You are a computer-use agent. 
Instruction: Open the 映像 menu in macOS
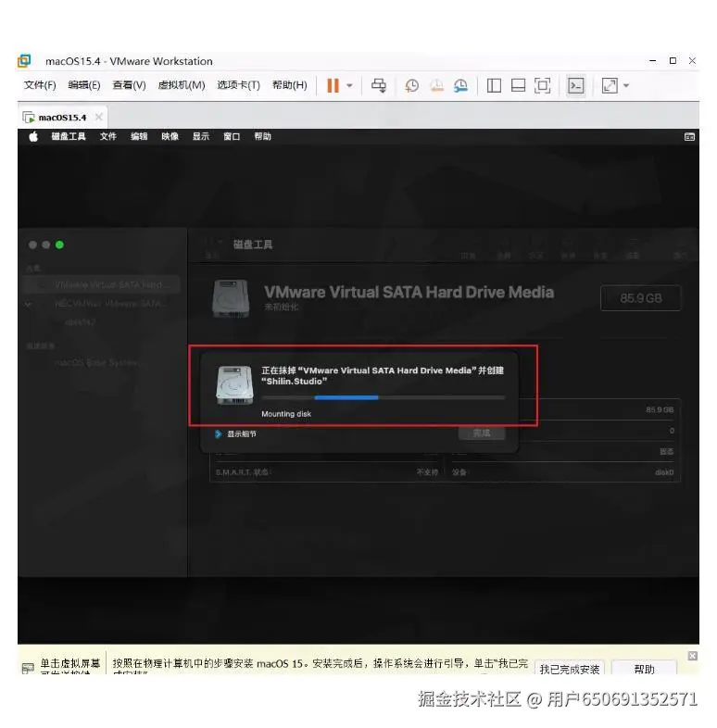pos(170,136)
